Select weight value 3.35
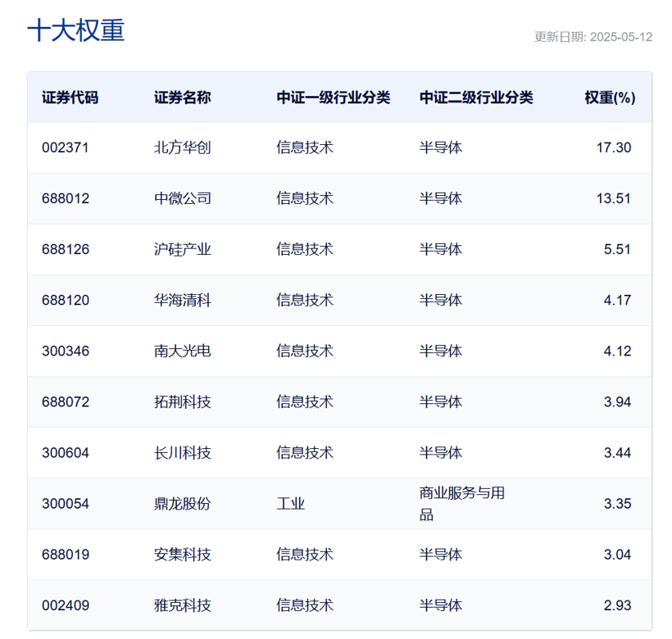The height and width of the screenshot is (639, 672). tap(617, 504)
